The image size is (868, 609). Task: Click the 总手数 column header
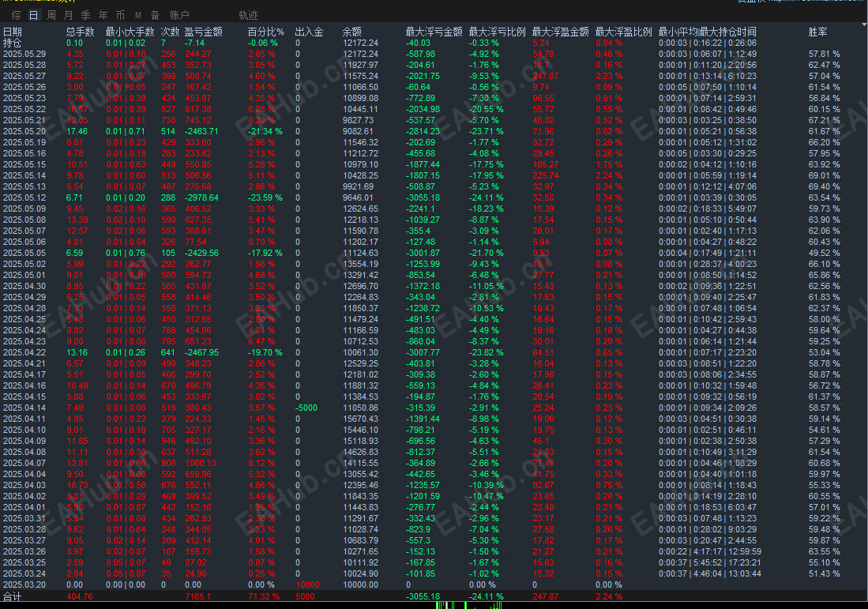point(81,32)
